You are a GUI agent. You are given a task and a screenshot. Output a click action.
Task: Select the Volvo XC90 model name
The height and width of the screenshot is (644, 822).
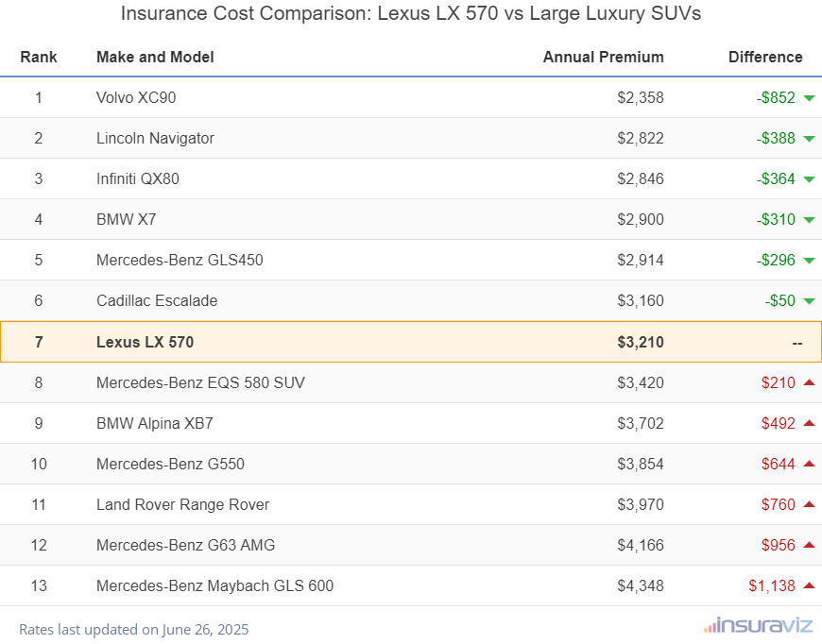[x=136, y=97]
